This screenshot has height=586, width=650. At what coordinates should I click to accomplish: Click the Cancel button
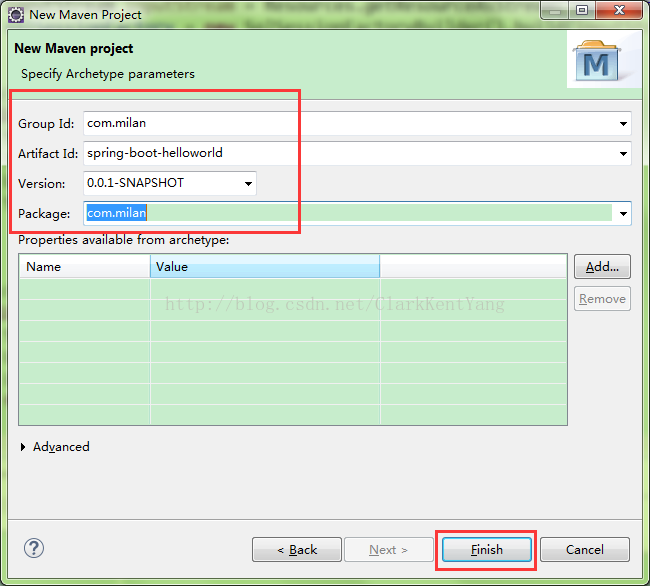(585, 550)
